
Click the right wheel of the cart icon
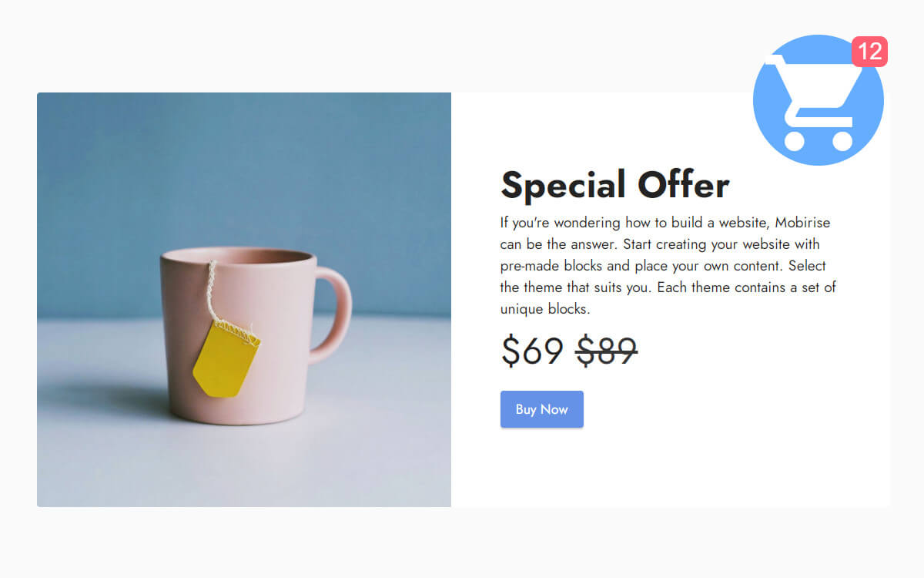[842, 141]
